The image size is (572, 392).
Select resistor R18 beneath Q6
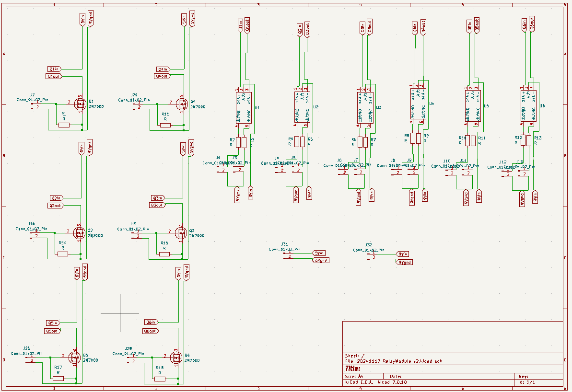pyautogui.click(x=160, y=379)
